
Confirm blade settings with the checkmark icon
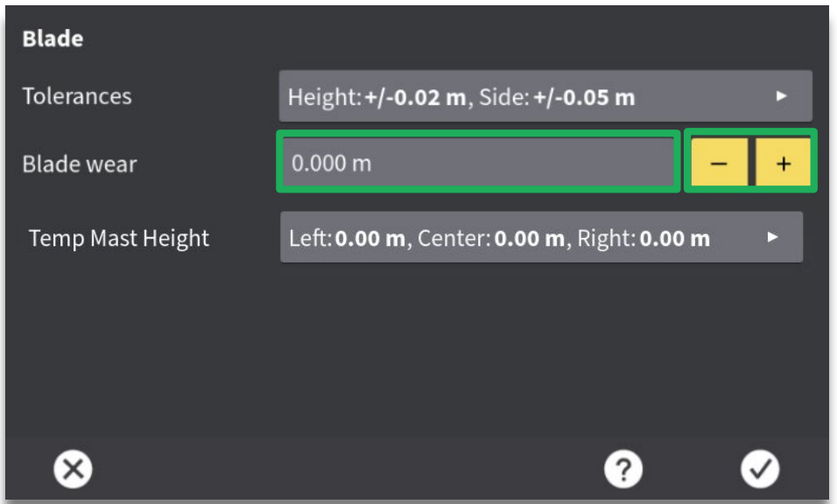pos(759,470)
